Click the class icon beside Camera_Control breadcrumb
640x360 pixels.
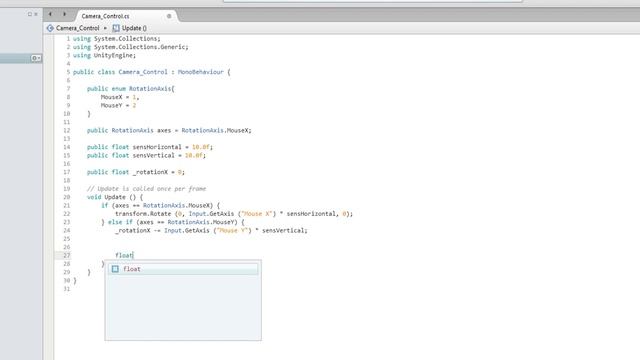pyautogui.click(x=50, y=28)
